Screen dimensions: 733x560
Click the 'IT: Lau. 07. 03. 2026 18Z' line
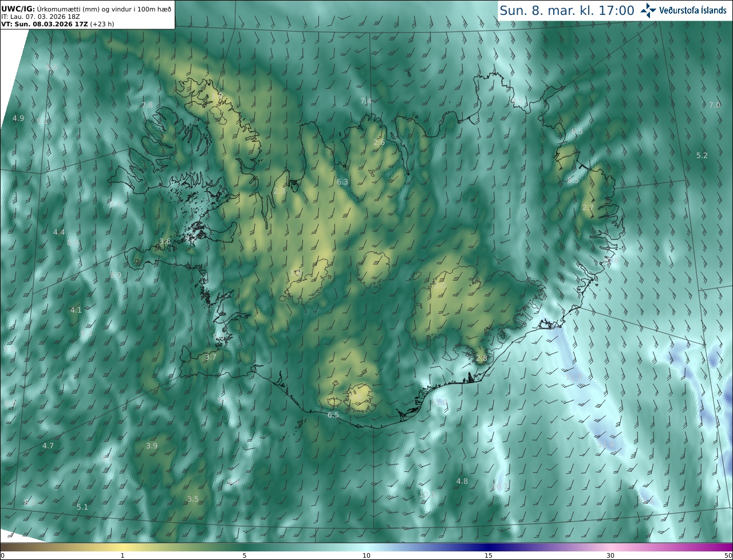click(x=40, y=17)
